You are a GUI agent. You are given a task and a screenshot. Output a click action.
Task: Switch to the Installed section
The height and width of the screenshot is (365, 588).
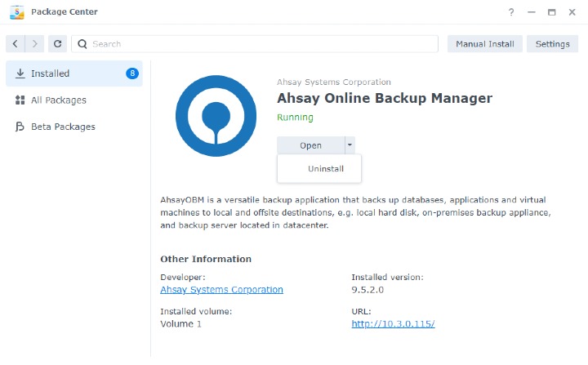(51, 73)
